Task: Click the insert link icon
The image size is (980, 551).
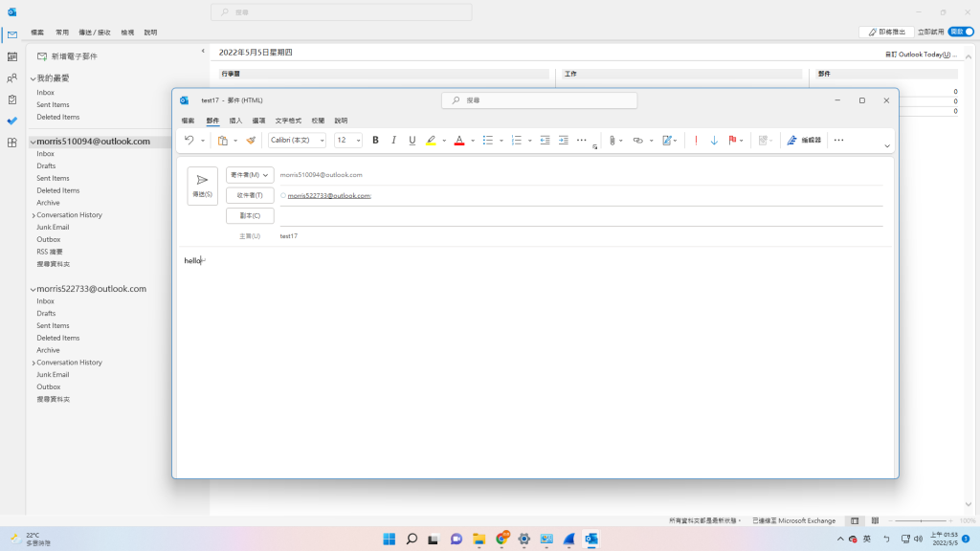Action: (x=637, y=141)
